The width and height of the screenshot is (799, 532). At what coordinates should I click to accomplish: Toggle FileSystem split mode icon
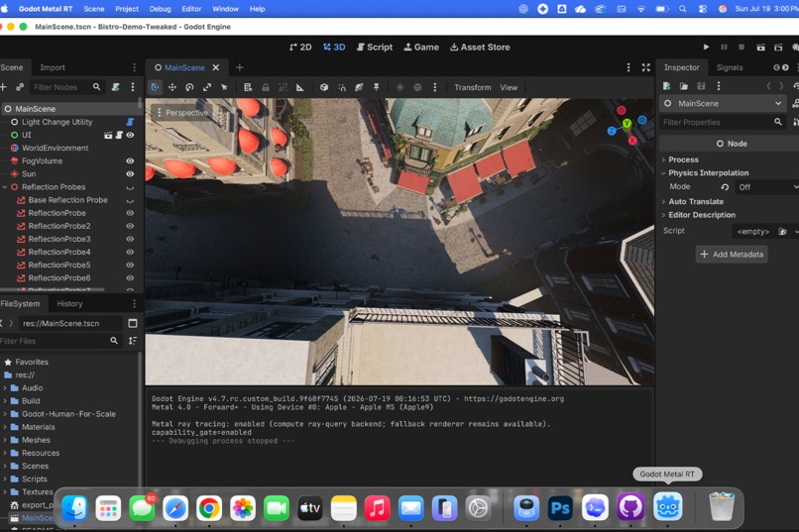pyautogui.click(x=133, y=323)
